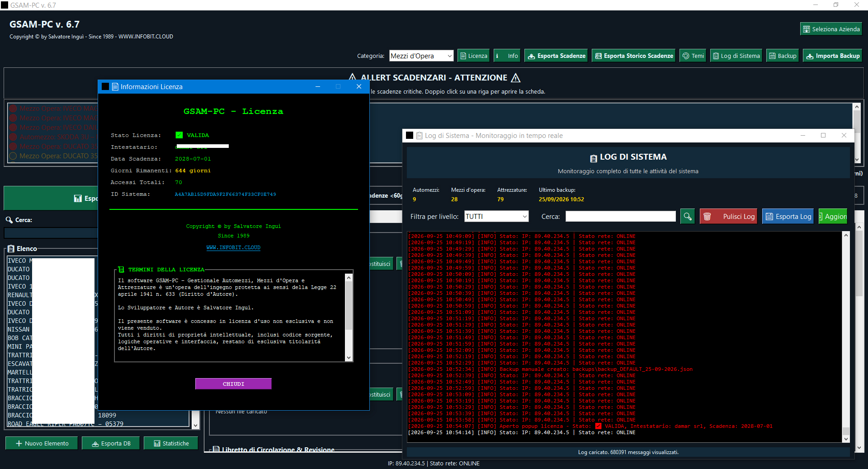The width and height of the screenshot is (868, 469).
Task: Open the Info toolbar button
Action: [507, 56]
